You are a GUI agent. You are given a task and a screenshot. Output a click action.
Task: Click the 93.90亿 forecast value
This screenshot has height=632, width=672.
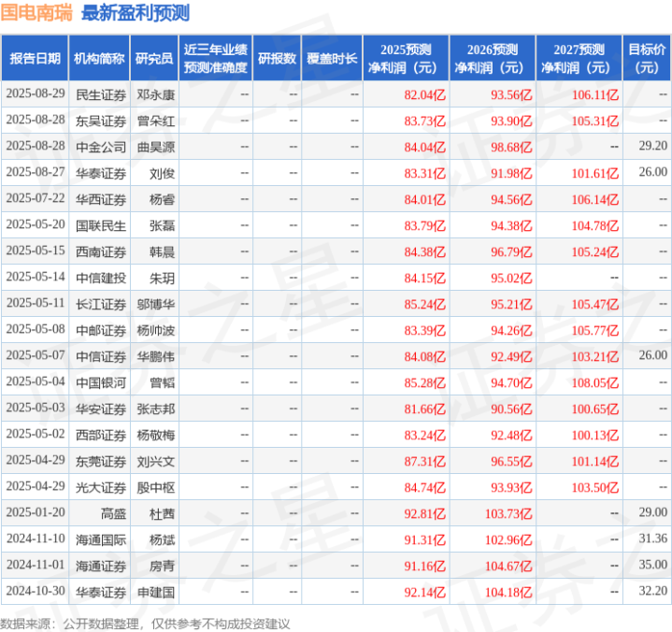pyautogui.click(x=511, y=121)
